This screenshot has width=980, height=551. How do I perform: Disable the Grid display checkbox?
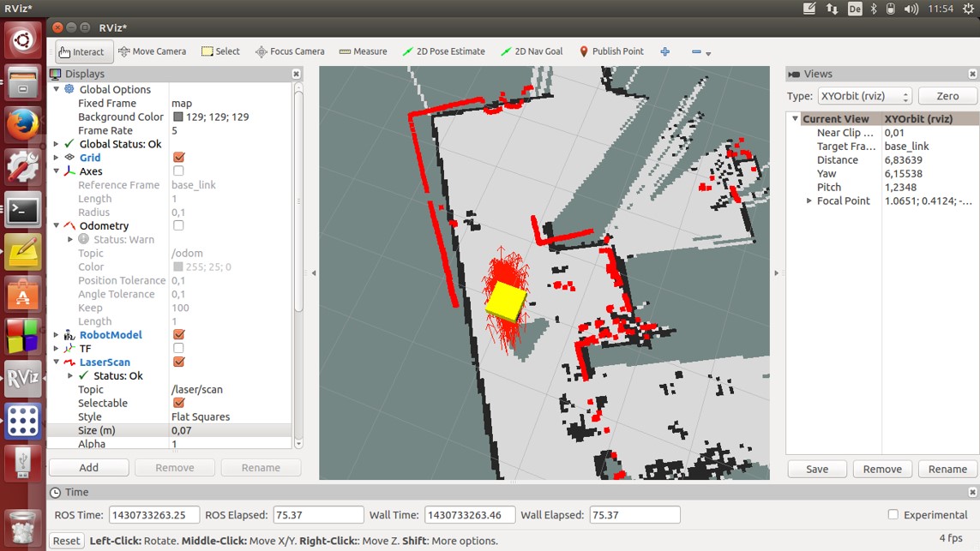click(178, 158)
